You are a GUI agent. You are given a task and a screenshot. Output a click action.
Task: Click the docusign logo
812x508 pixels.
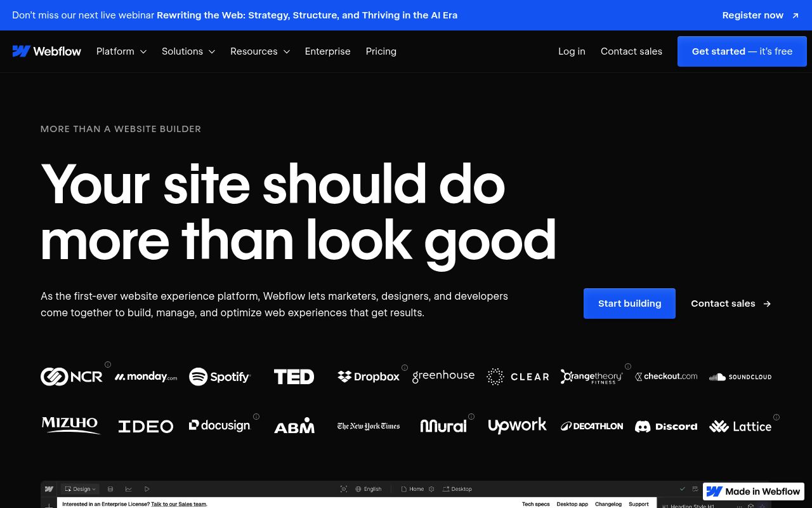[x=220, y=425]
